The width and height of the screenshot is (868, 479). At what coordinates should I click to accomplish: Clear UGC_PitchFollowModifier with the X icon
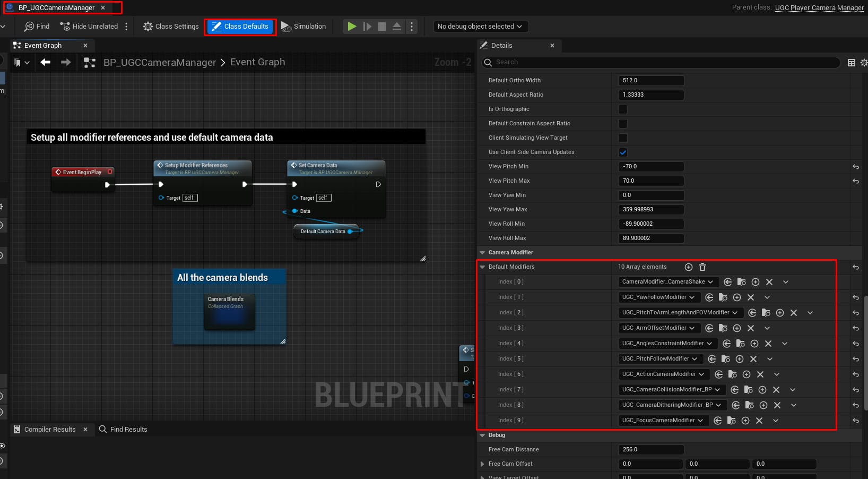click(x=753, y=358)
